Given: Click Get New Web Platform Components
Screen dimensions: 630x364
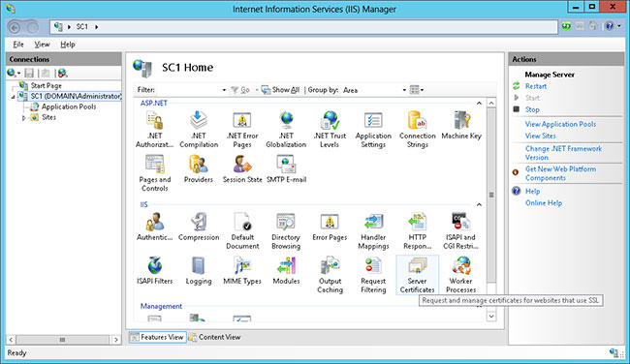Looking at the screenshot, I should point(560,173).
